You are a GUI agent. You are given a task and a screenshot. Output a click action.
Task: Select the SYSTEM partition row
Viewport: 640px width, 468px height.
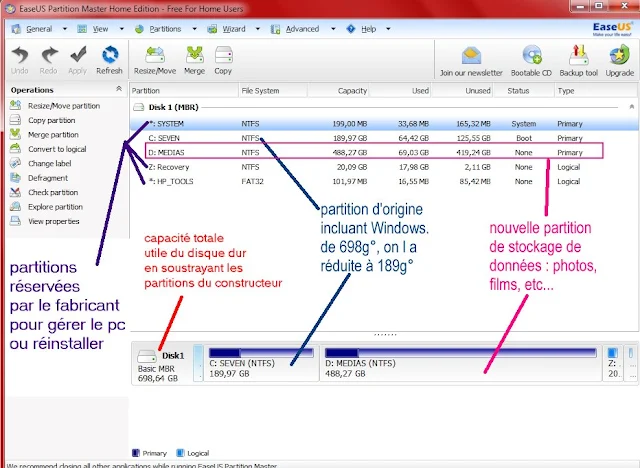pyautogui.click(x=384, y=124)
